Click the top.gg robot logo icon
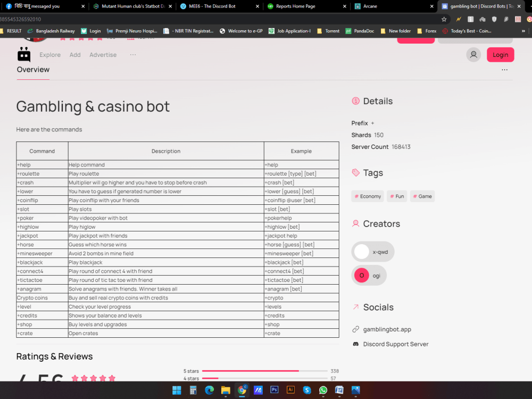532x399 pixels. coord(24,55)
